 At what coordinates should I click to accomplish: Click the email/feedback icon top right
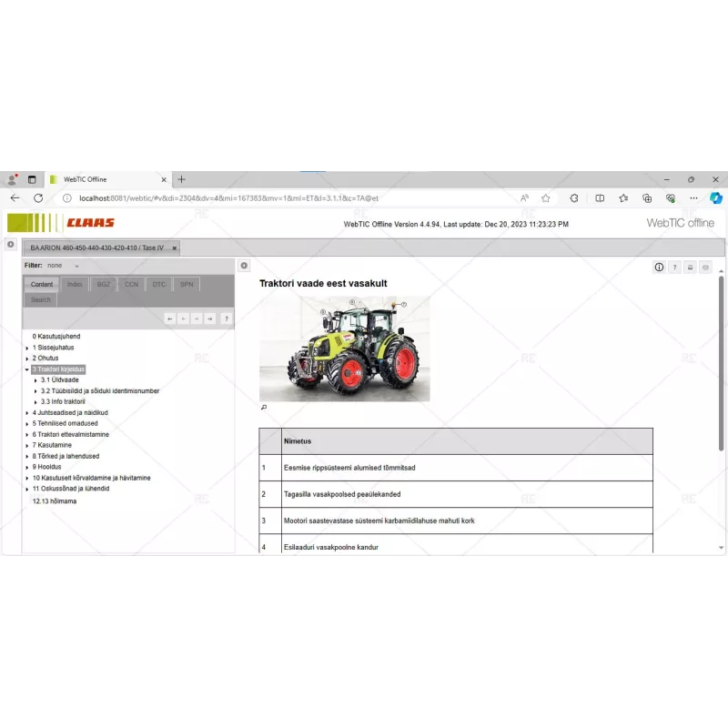(x=706, y=267)
